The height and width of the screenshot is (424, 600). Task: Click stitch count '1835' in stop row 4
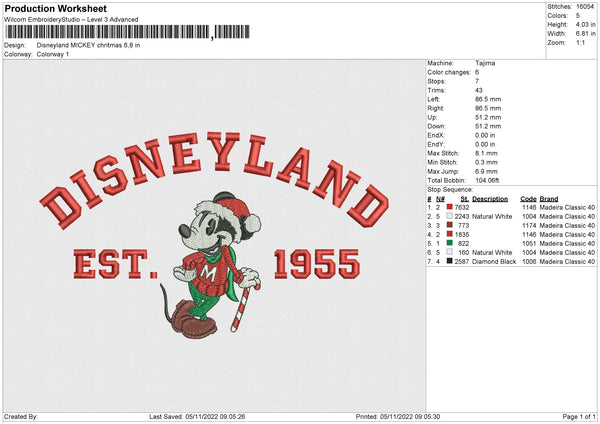coord(462,235)
